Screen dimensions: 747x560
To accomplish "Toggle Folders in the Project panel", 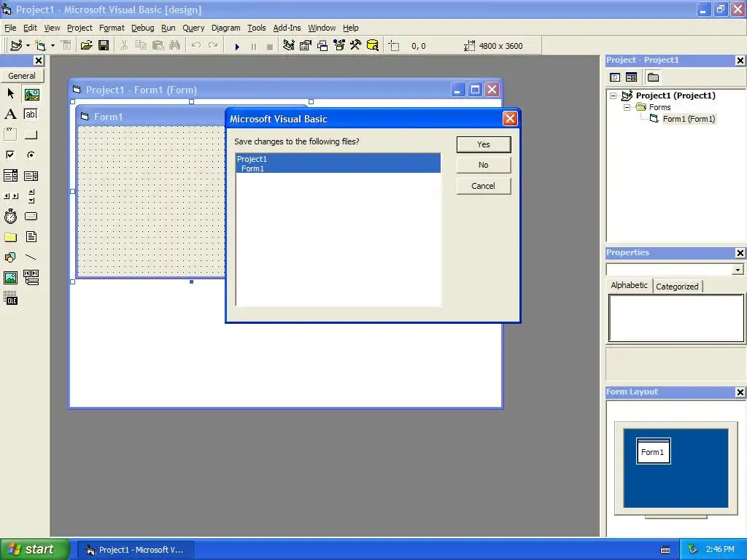I will coord(653,77).
